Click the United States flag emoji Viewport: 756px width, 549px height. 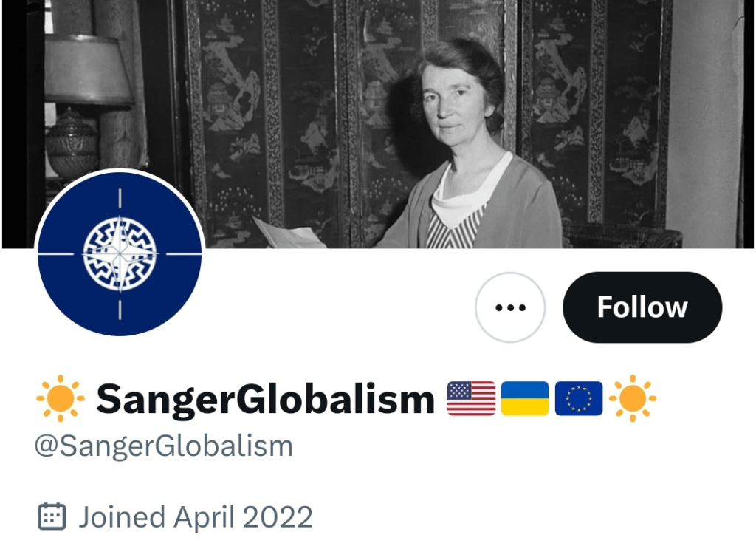coord(471,398)
